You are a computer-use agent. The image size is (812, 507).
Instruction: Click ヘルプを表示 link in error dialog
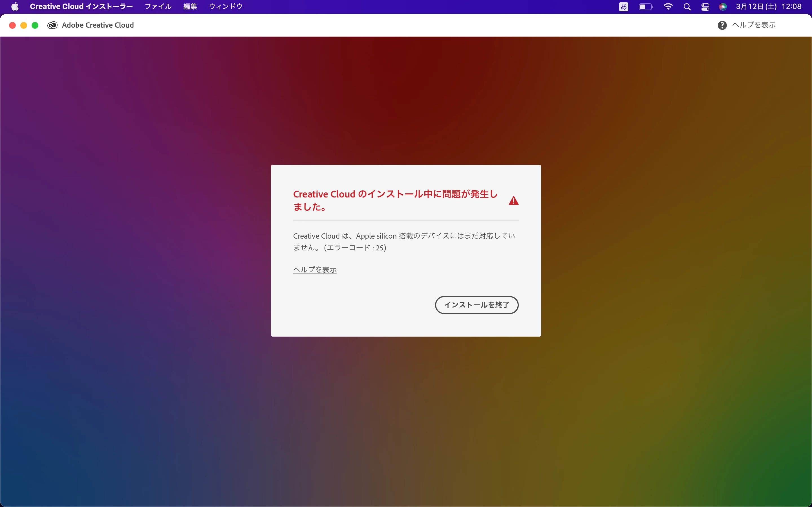(315, 270)
